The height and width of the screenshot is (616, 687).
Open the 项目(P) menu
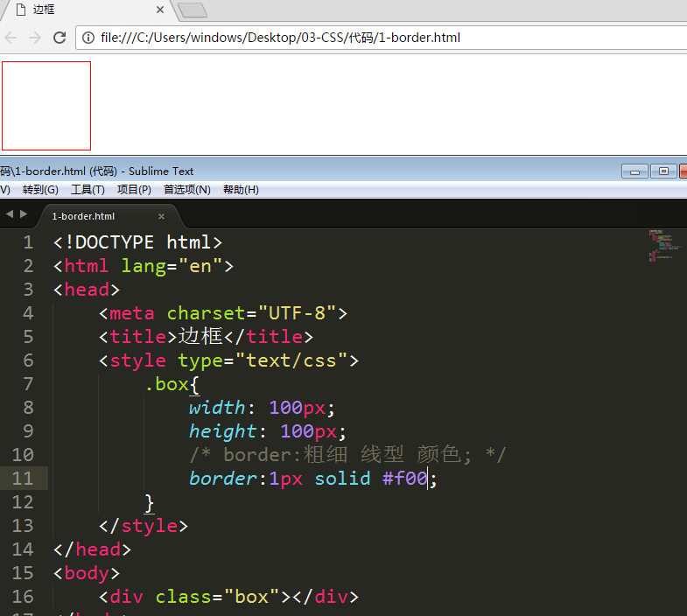134,190
